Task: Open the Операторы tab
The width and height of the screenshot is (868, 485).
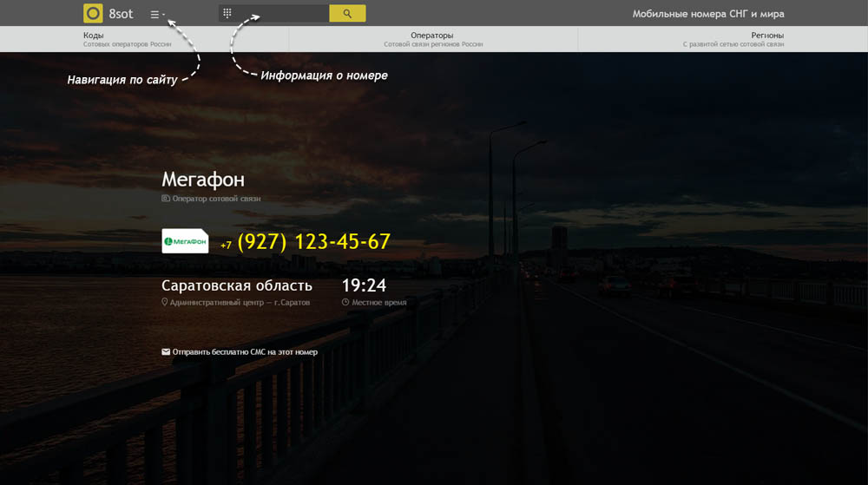Action: pos(433,39)
